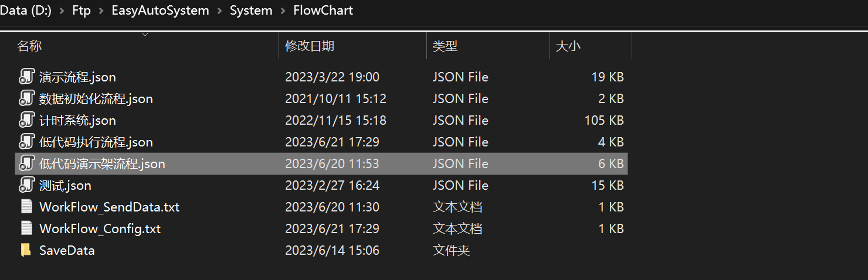The width and height of the screenshot is (868, 280).
Task: Sort files by 修改日期 column header
Action: point(310,46)
